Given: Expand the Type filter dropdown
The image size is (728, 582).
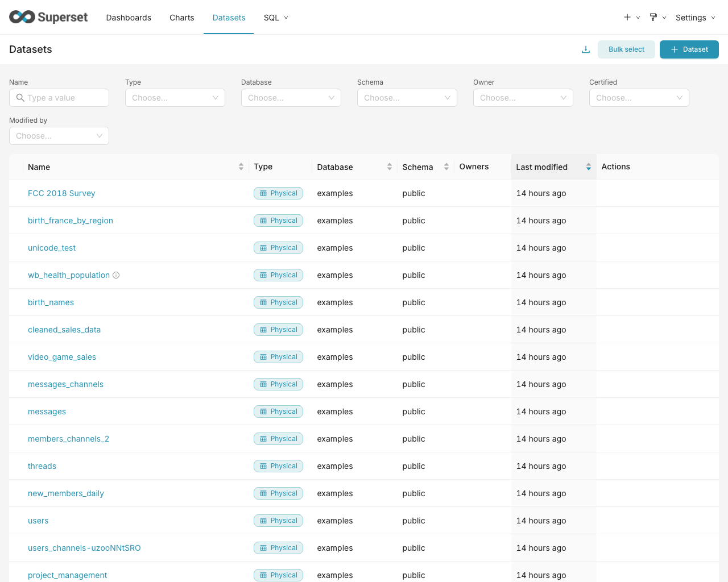Looking at the screenshot, I should [x=175, y=98].
